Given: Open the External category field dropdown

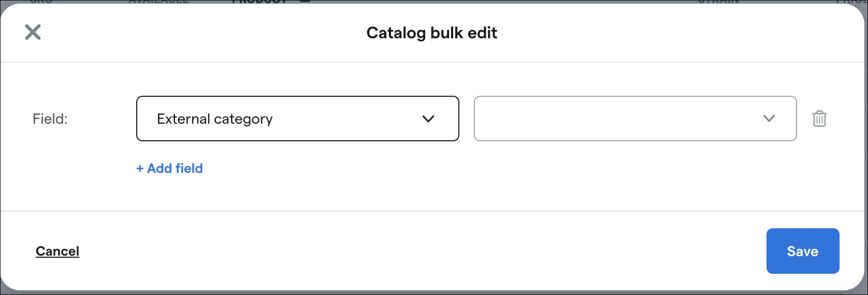Looking at the screenshot, I should click(x=298, y=119).
